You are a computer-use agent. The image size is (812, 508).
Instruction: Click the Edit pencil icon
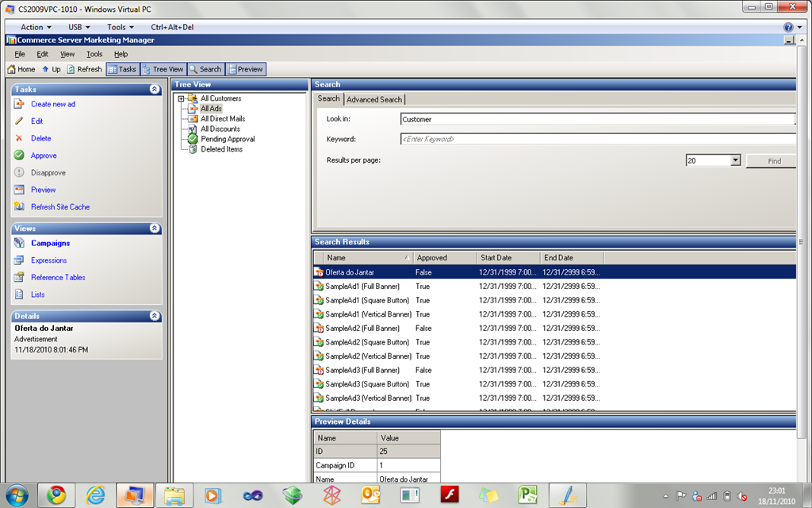pos(19,121)
